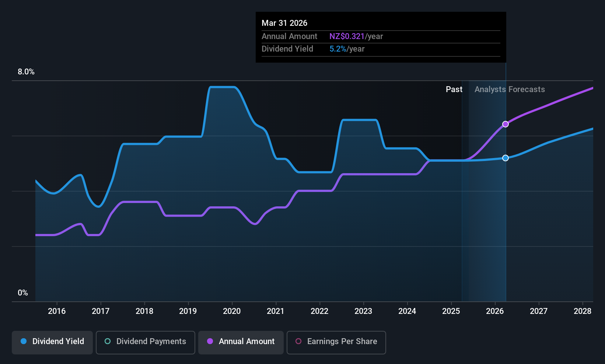This screenshot has height=364, width=605.
Task: Click the 0% y-axis label
Action: [23, 293]
